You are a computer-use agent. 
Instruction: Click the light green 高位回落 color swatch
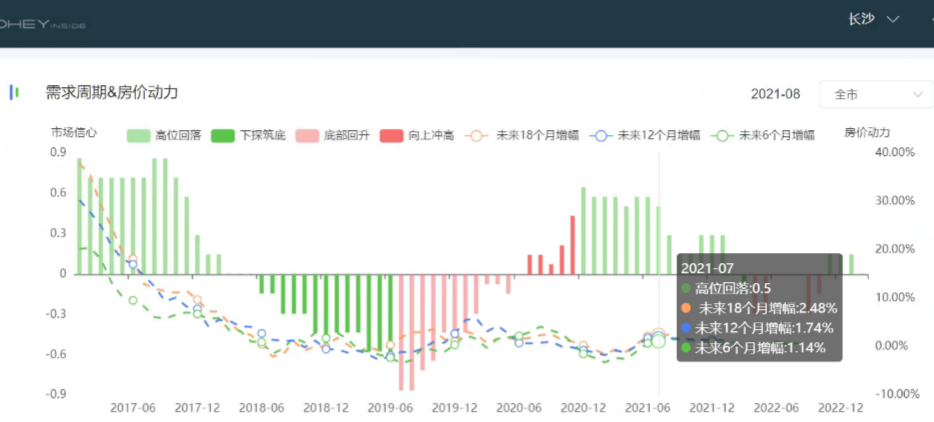coord(138,135)
